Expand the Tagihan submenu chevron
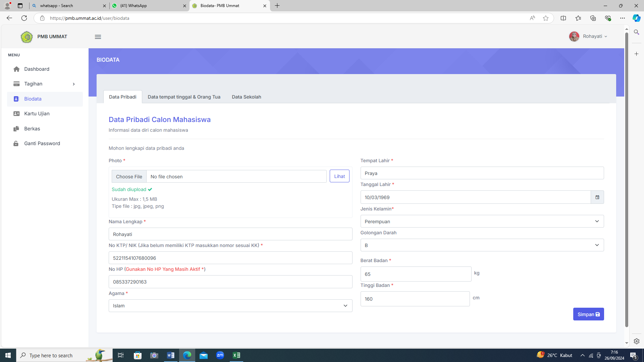The height and width of the screenshot is (362, 644). click(x=74, y=84)
